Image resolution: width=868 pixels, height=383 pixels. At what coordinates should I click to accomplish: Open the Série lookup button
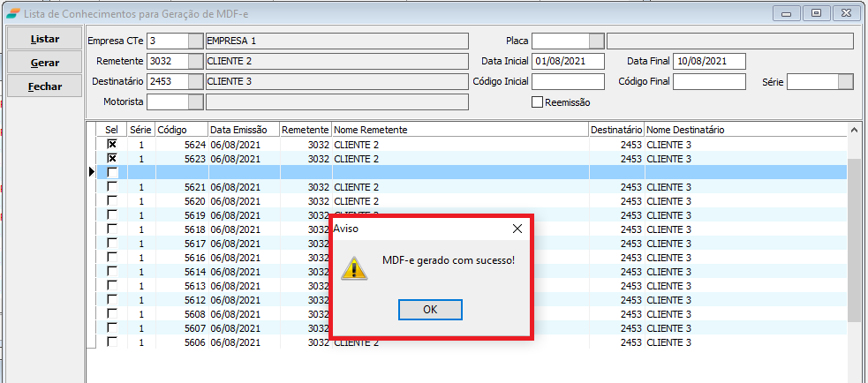point(845,82)
